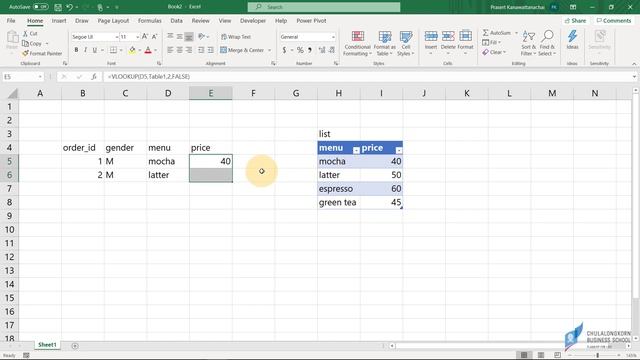Viewport: 640px width, 360px height.
Task: Click the Share button
Action: pos(576,20)
